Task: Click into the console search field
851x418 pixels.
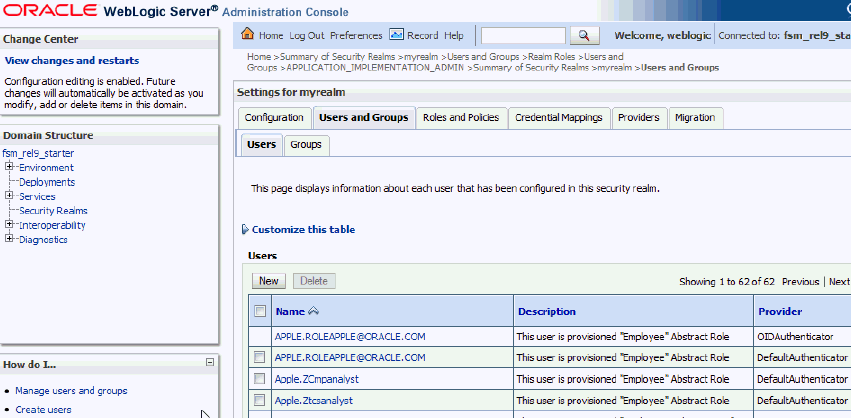Action: click(523, 36)
